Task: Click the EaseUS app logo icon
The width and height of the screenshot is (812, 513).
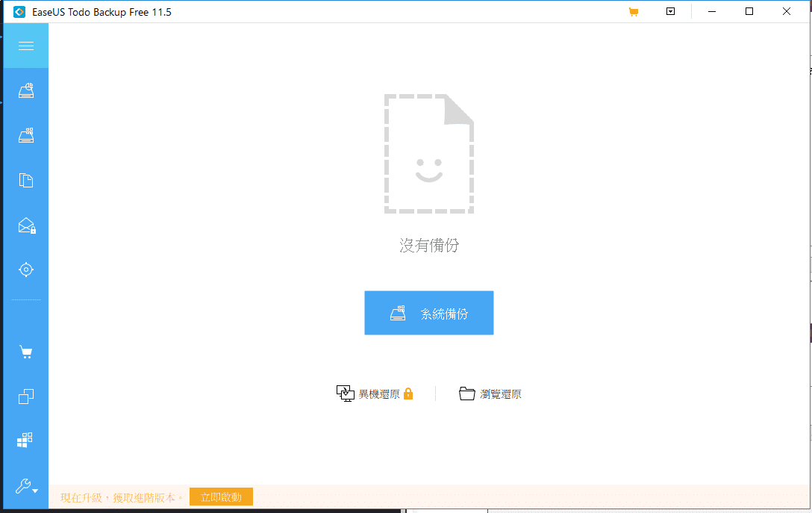Action: [x=19, y=12]
